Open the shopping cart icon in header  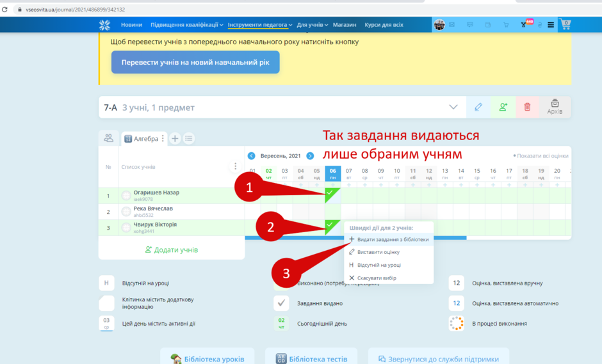[565, 24]
